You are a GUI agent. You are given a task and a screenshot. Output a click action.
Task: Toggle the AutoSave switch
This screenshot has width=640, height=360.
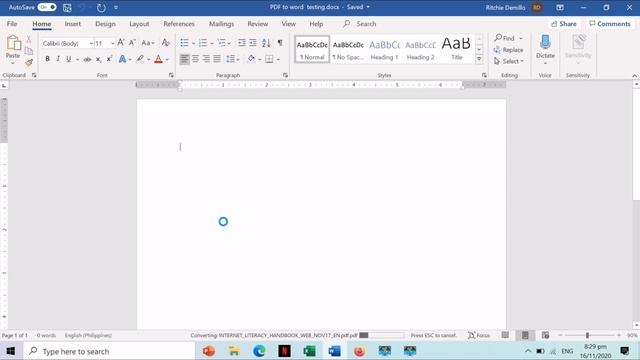pos(47,7)
